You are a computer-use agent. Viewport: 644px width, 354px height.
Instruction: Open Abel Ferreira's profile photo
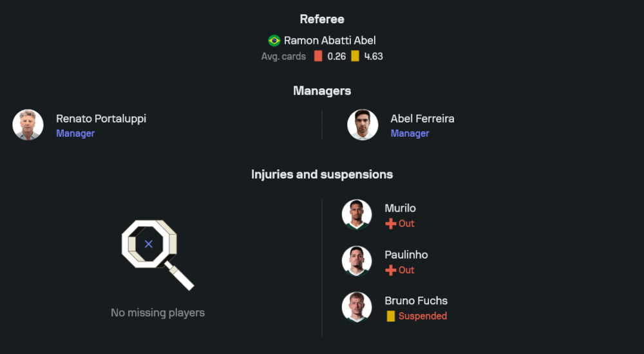coord(363,125)
